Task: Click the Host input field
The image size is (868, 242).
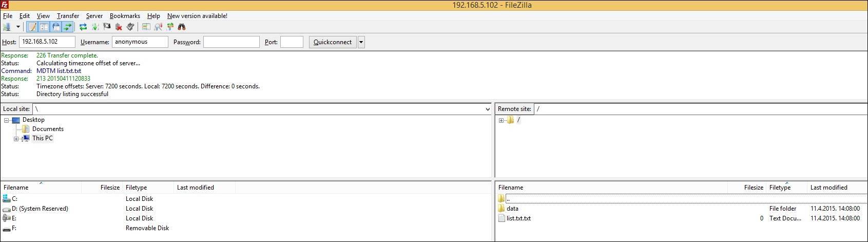Action: tap(47, 42)
